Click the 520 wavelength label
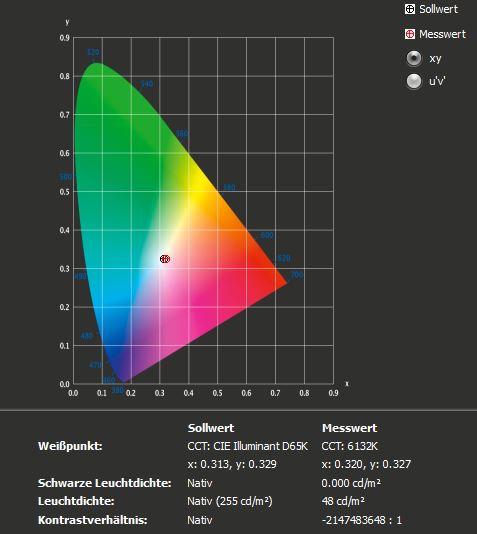The height and width of the screenshot is (534, 477). click(93, 52)
